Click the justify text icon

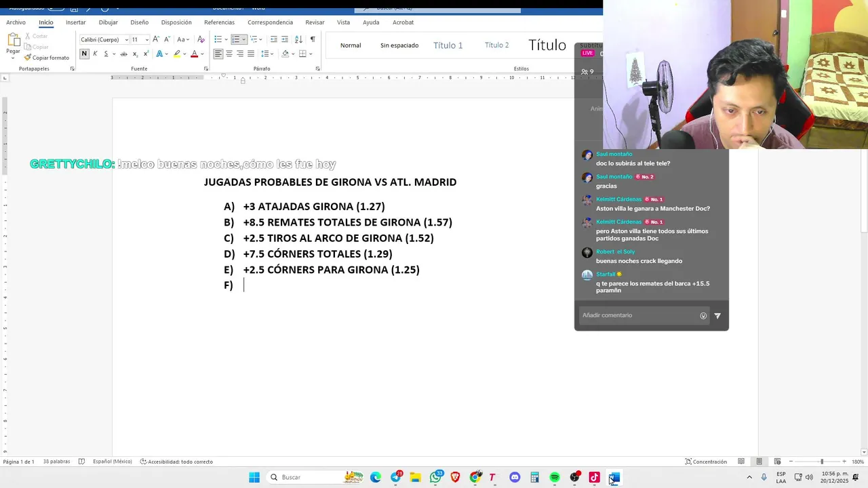pos(251,54)
